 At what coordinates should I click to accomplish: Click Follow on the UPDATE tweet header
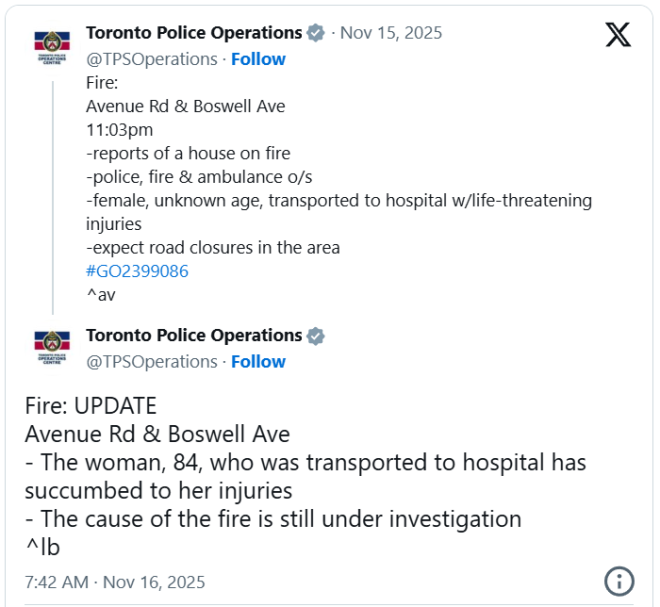(258, 361)
